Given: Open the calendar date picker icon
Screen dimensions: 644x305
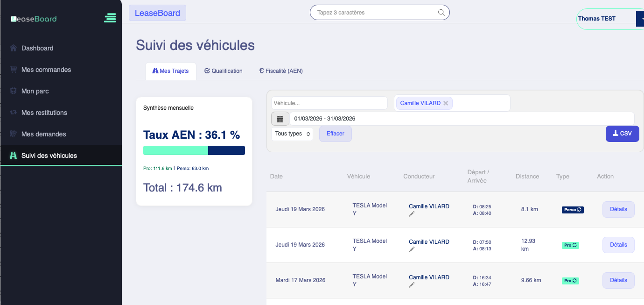Looking at the screenshot, I should 280,119.
